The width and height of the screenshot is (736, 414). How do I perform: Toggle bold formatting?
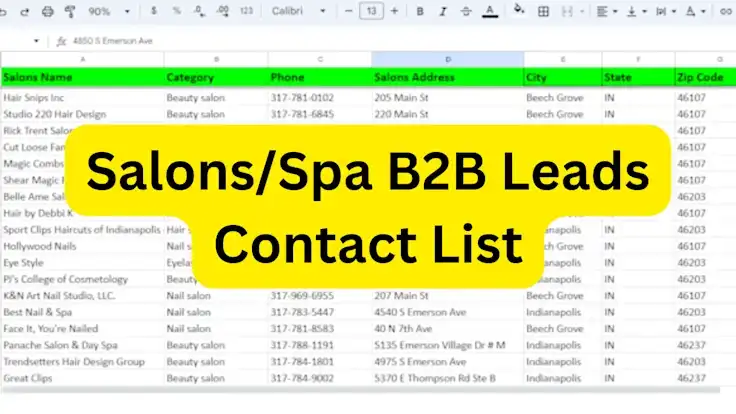point(419,11)
